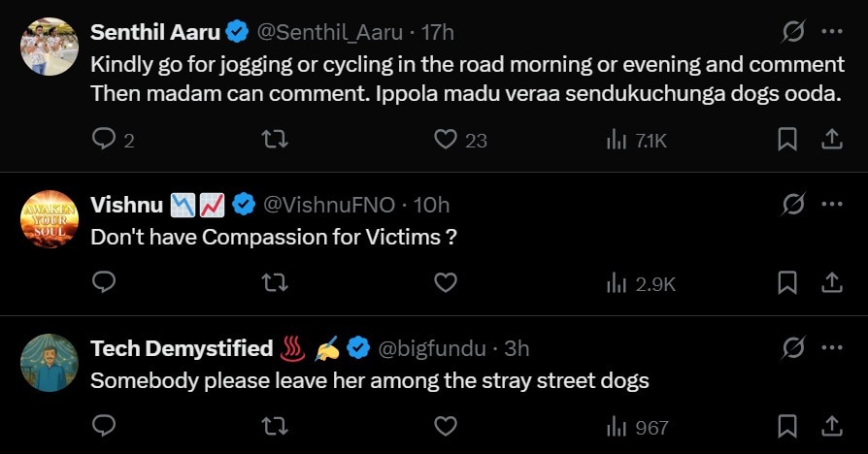Open @VishnuFNO profile handle
This screenshot has height=454, width=868.
329,205
